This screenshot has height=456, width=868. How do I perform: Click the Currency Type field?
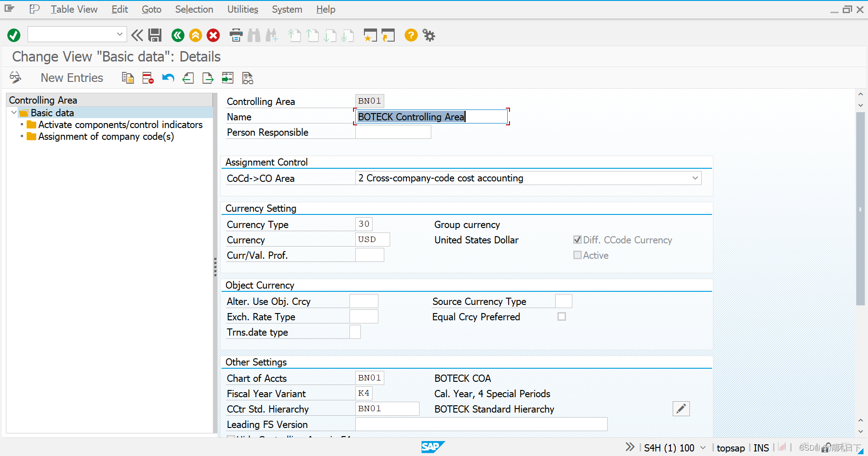(x=364, y=224)
